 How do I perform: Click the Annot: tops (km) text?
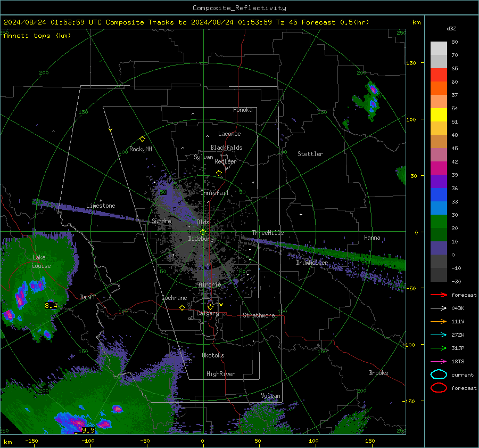(x=37, y=36)
